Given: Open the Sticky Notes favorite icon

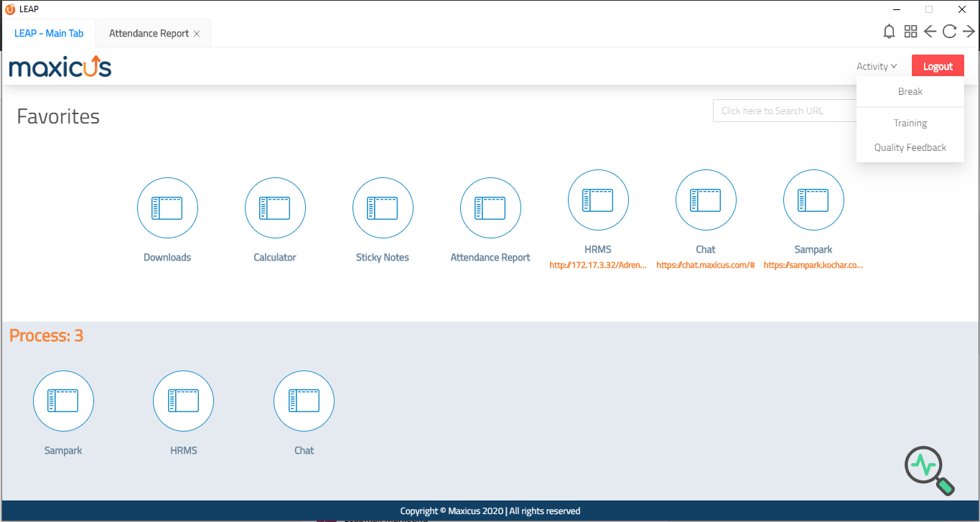Looking at the screenshot, I should click(383, 208).
